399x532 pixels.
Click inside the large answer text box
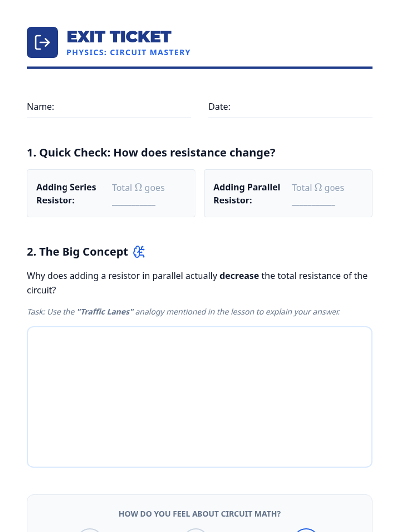tap(199, 397)
